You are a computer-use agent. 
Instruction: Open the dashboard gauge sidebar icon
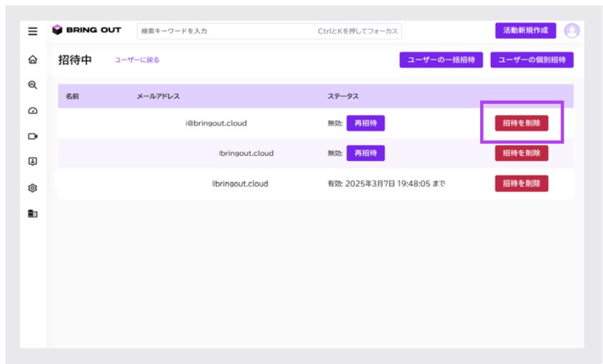coord(32,111)
